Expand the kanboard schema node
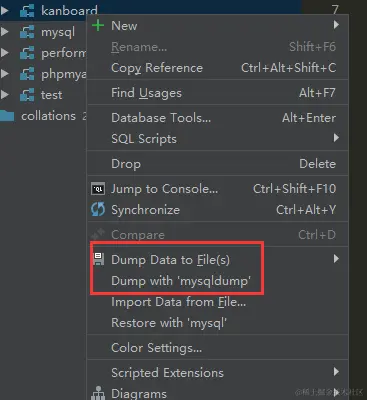 point(4,11)
